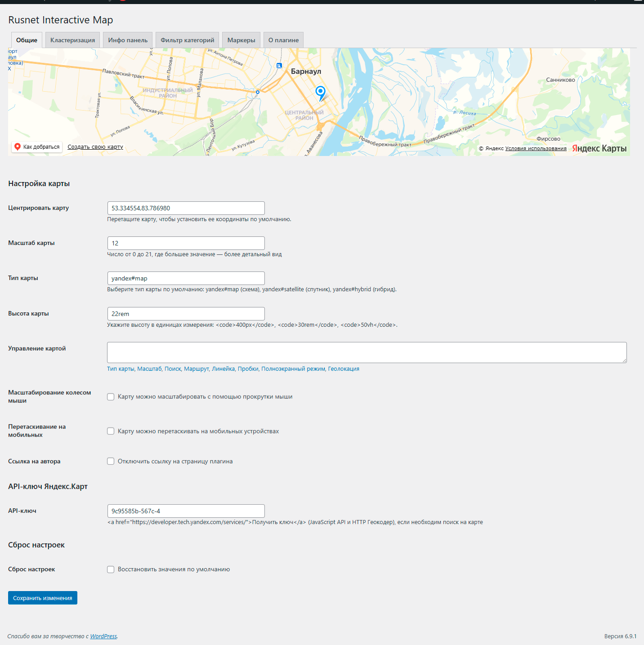Go to the Инфо панель tab

[x=128, y=40]
